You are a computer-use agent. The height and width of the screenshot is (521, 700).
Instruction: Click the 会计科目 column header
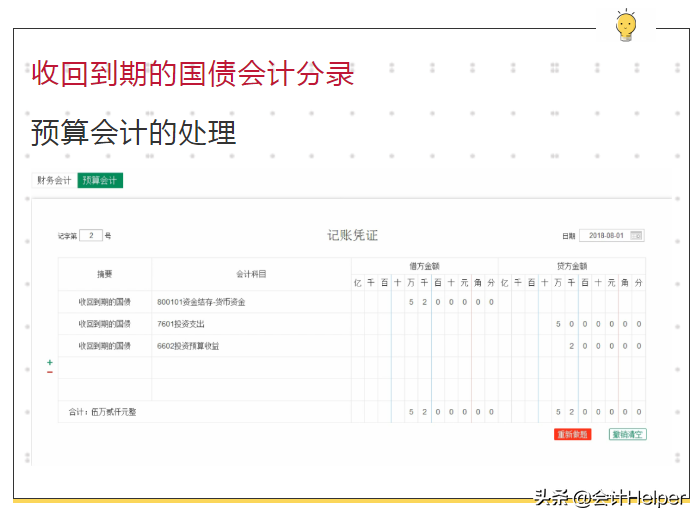[251, 274]
